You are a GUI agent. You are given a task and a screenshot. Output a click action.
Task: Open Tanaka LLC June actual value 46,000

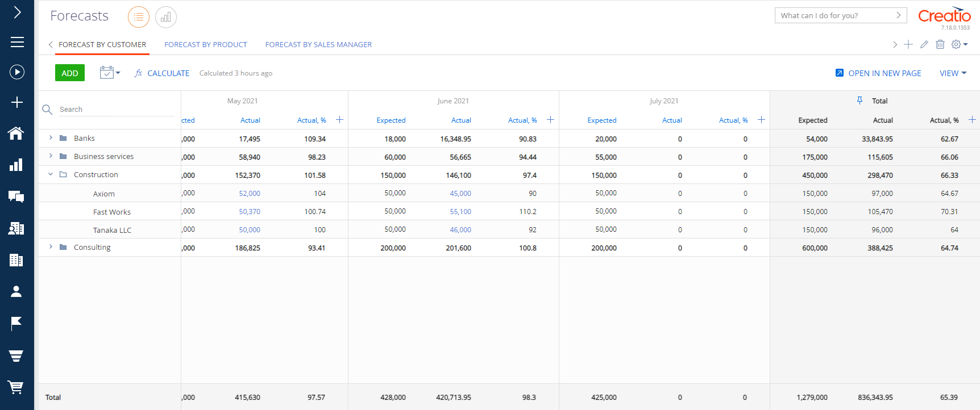(x=460, y=230)
